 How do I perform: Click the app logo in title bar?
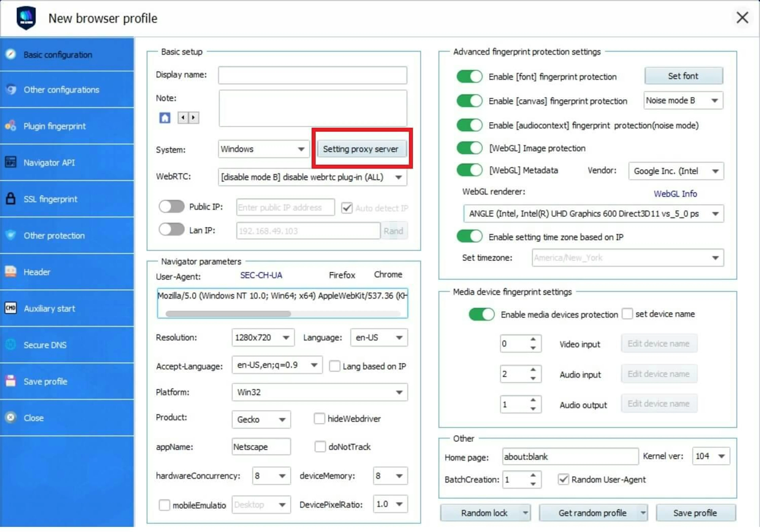(x=26, y=18)
